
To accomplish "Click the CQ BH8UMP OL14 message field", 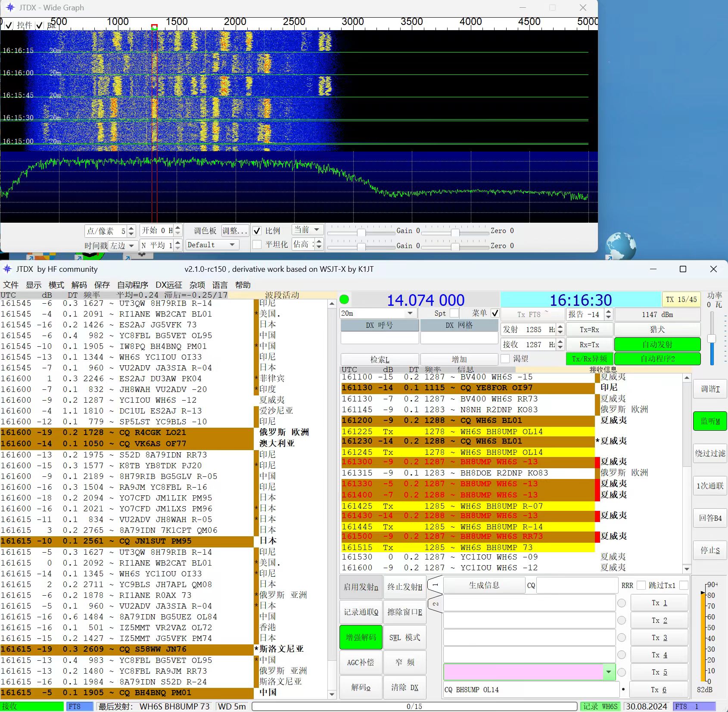I will (x=532, y=690).
